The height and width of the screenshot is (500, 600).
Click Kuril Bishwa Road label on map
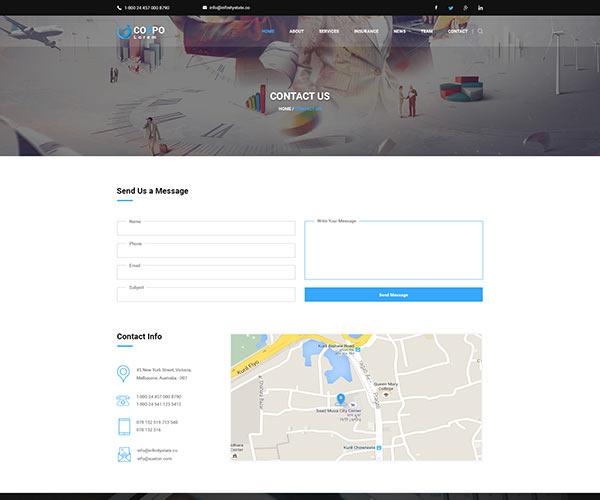(336, 346)
